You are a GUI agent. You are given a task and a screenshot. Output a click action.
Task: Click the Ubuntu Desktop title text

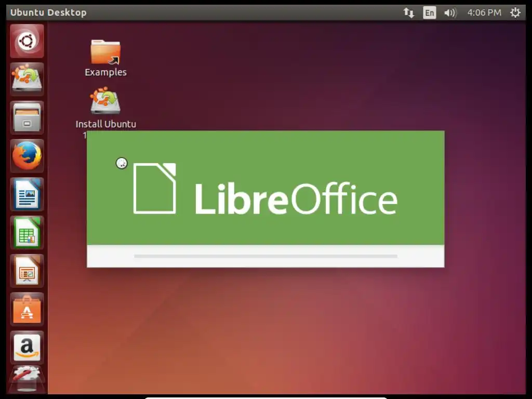[48, 12]
